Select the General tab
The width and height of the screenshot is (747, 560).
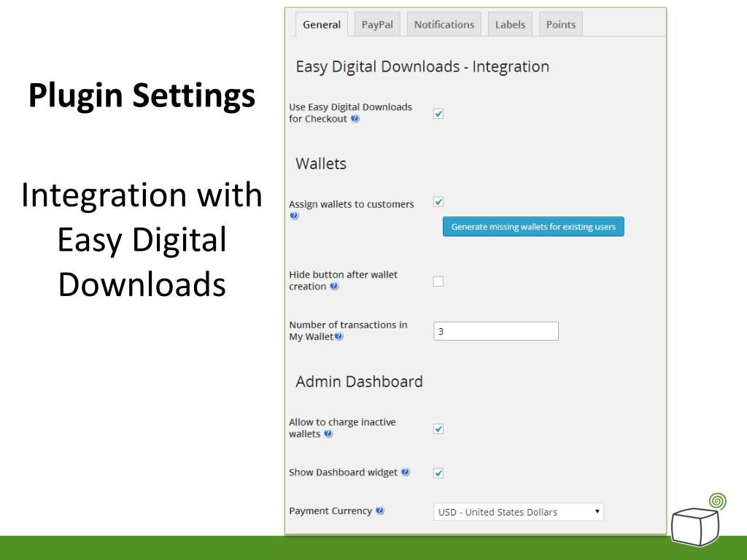click(x=322, y=24)
